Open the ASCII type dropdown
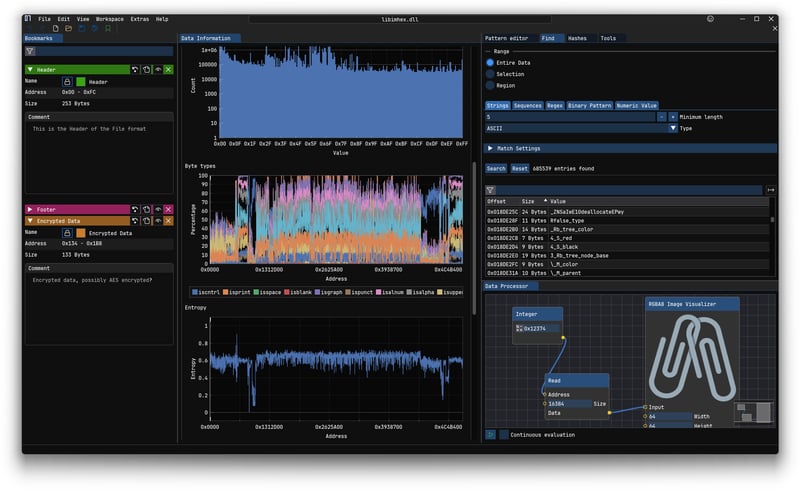This screenshot has height=490, width=800. click(x=673, y=128)
